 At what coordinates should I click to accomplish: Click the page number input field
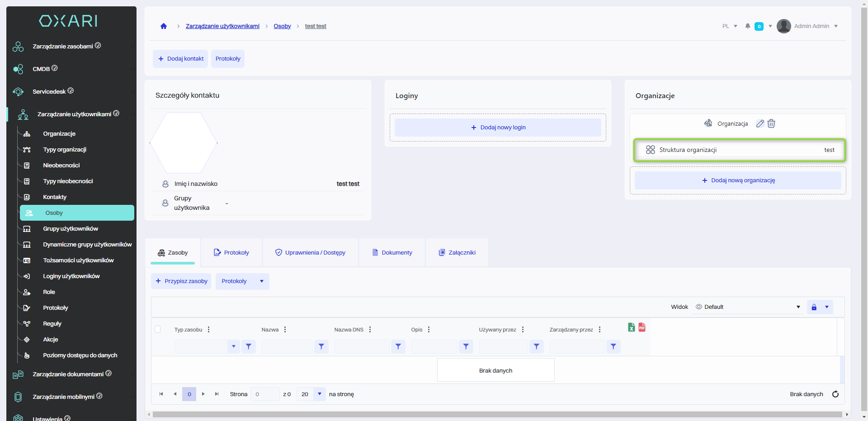click(265, 394)
